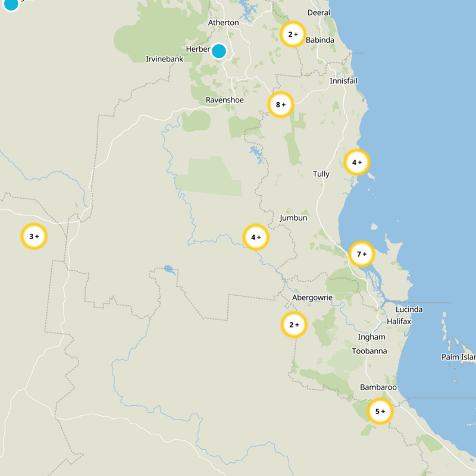The image size is (476, 476).
Task: Click the 2+ cluster marker below Abergowrie
Action: pyautogui.click(x=294, y=325)
